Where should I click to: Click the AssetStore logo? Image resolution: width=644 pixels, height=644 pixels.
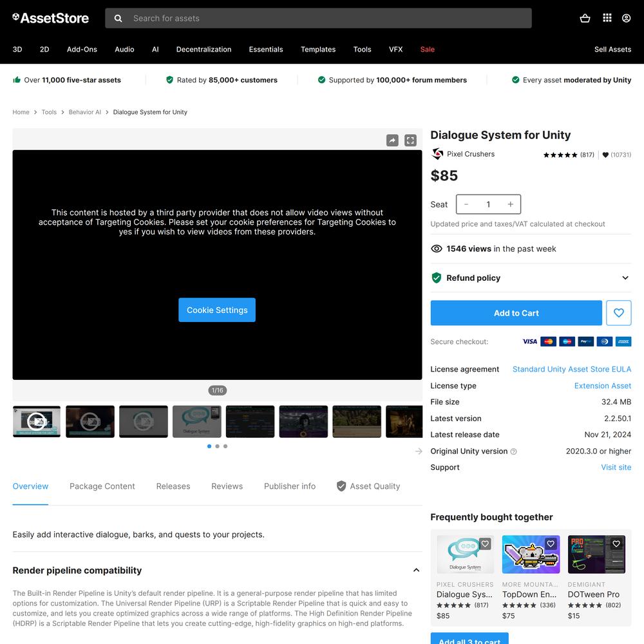pyautogui.click(x=50, y=18)
